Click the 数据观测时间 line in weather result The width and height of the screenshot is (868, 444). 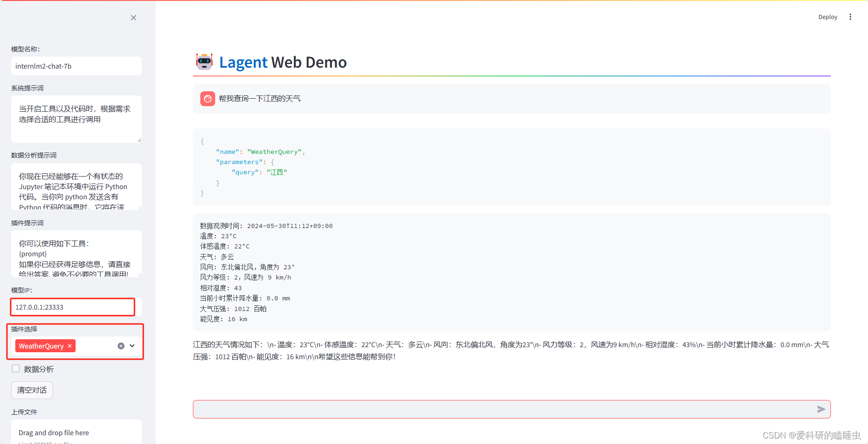point(266,226)
